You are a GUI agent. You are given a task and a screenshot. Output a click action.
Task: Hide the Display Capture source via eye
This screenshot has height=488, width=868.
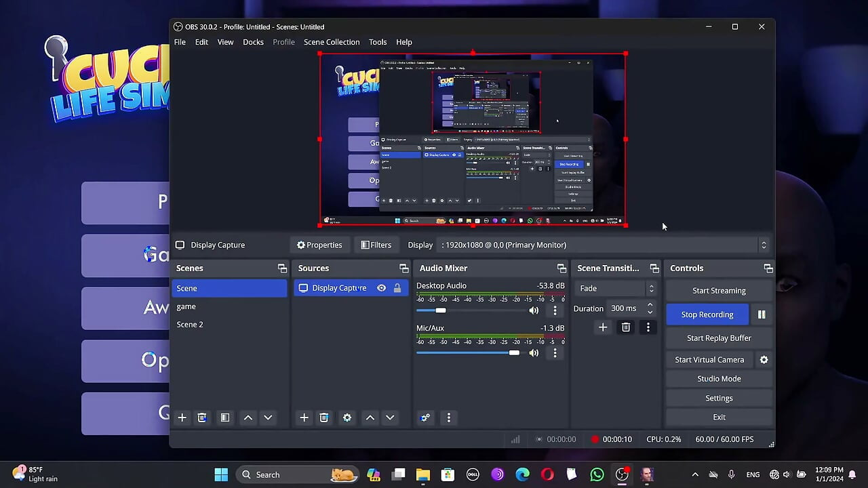click(382, 288)
